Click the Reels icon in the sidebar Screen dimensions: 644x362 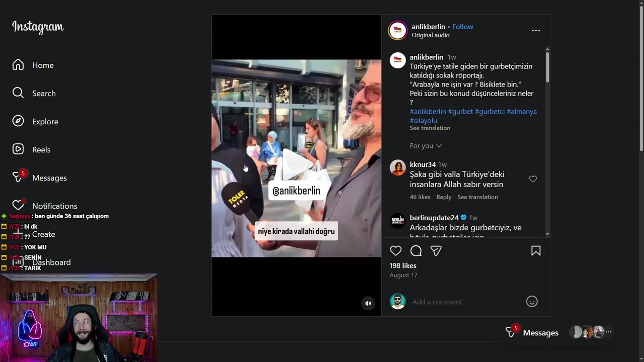click(18, 149)
